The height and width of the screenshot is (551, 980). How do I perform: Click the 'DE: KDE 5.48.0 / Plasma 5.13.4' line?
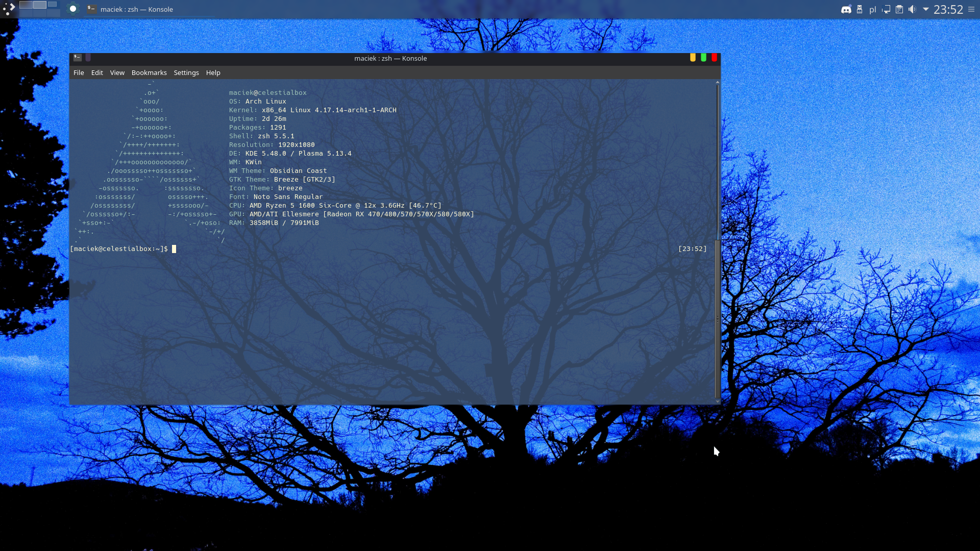pyautogui.click(x=290, y=154)
